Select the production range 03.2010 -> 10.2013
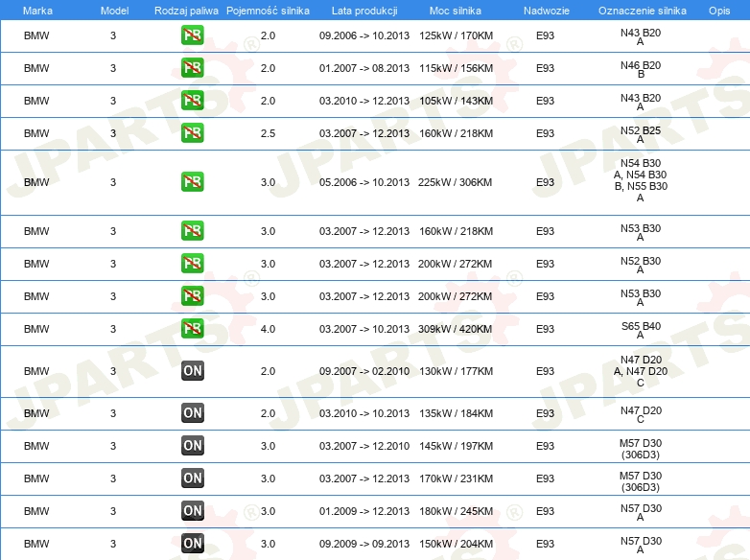This screenshot has width=750, height=560. (x=364, y=413)
